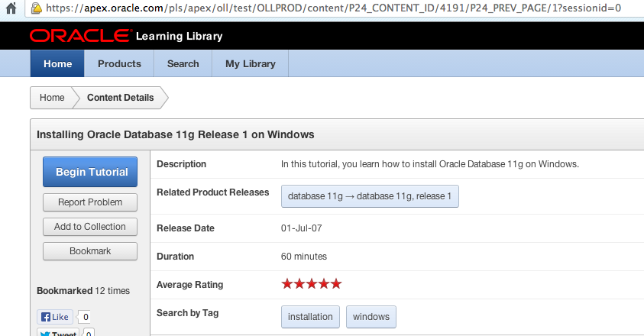Click the 60 minutes duration value
Viewport: 644px width, 336px height.
(304, 257)
